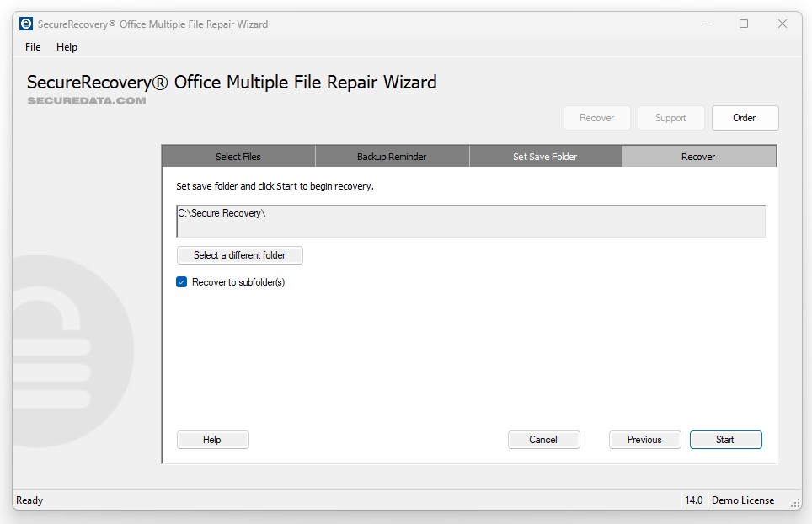Click the save folder path field
Screen dimensions: 812x524
(x=470, y=221)
